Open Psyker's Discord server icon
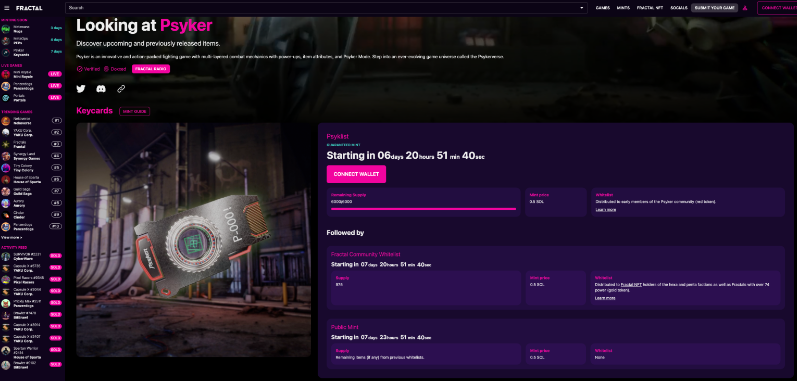797x381 pixels. click(101, 89)
